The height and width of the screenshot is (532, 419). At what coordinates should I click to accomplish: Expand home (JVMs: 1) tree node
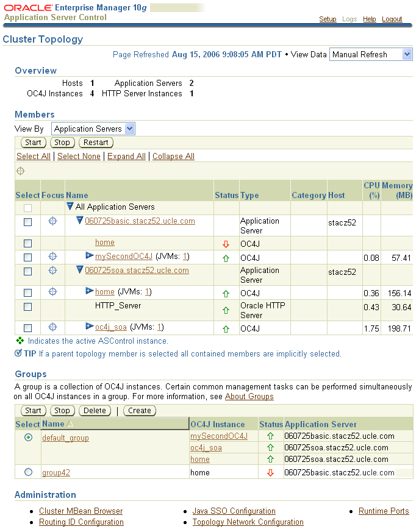click(x=89, y=291)
